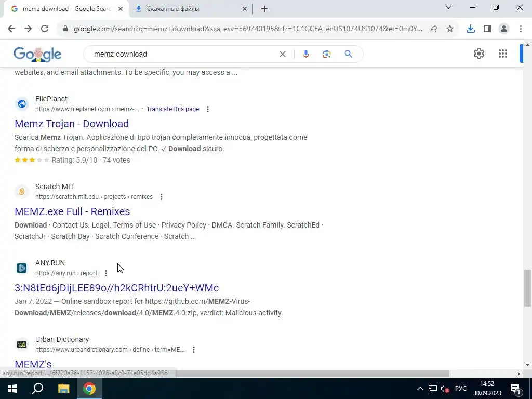
Task: Close the Скачанные файлы tab
Action: [x=245, y=9]
